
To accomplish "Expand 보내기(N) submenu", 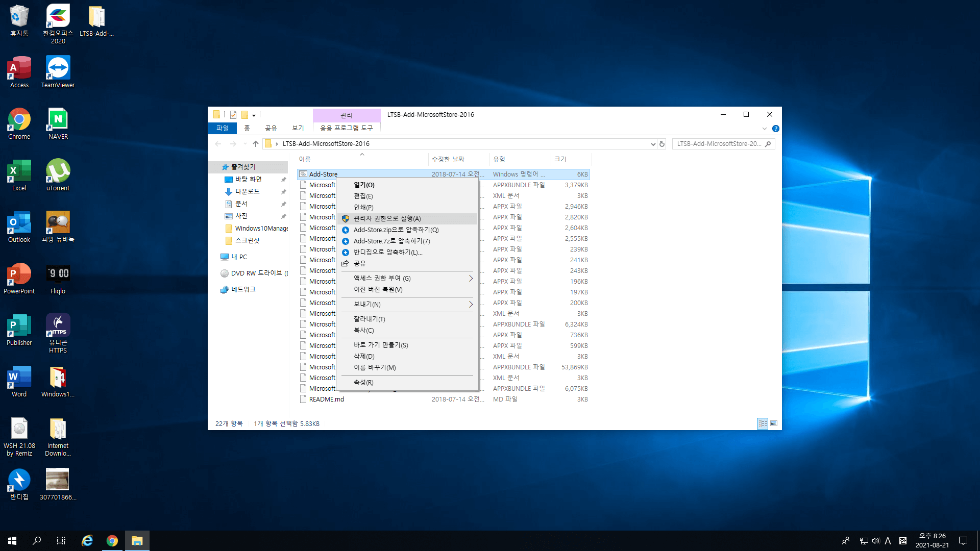I will 408,304.
